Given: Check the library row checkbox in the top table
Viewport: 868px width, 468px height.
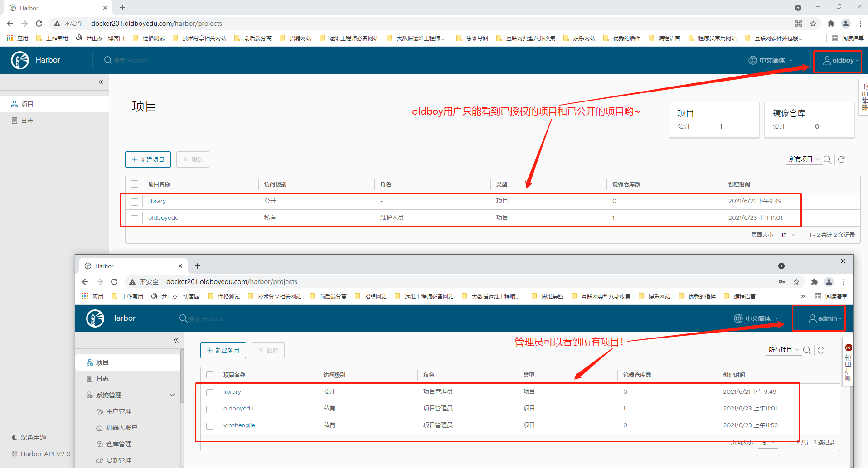Looking at the screenshot, I should [135, 202].
